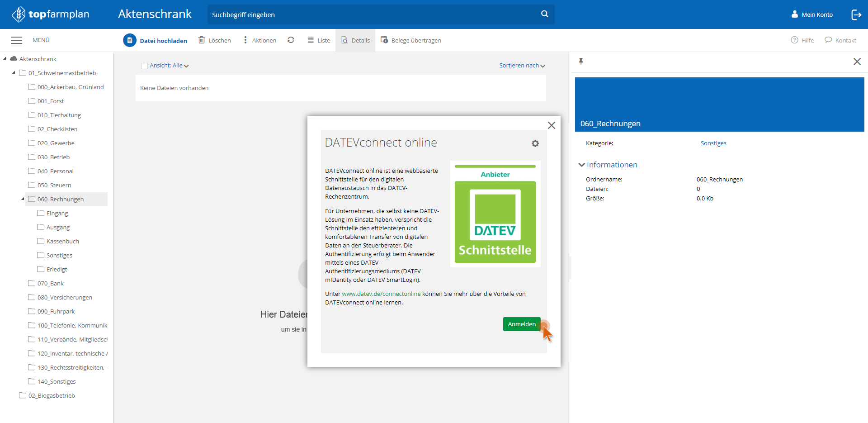Open the Ansicht: Alle dropdown
The width and height of the screenshot is (868, 423).
(169, 66)
